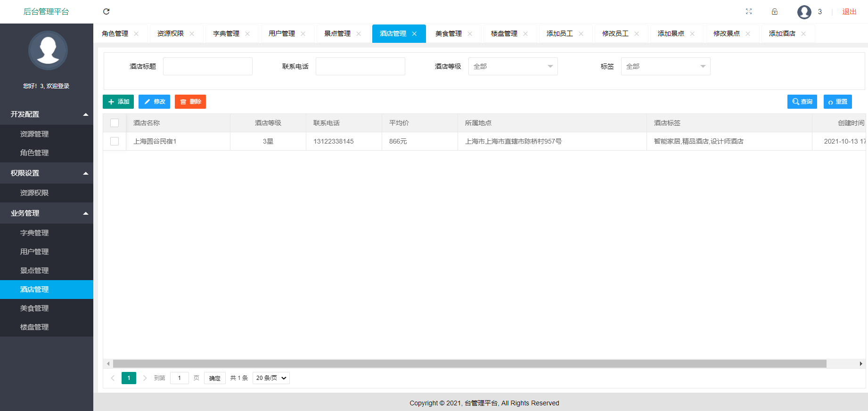This screenshot has width=868, height=411.
Task: Go to previous page arrow in pagination
Action: point(113,378)
